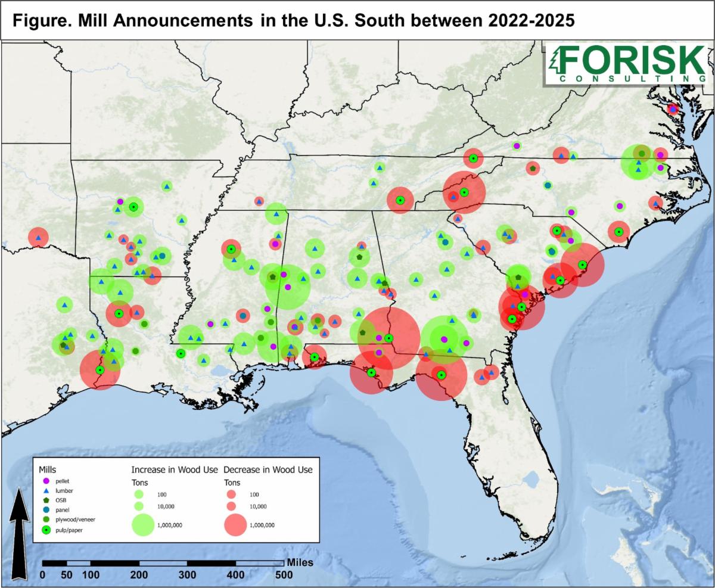Click the pulp/paper legend symbol
Image resolution: width=715 pixels, height=588 pixels.
[46, 529]
